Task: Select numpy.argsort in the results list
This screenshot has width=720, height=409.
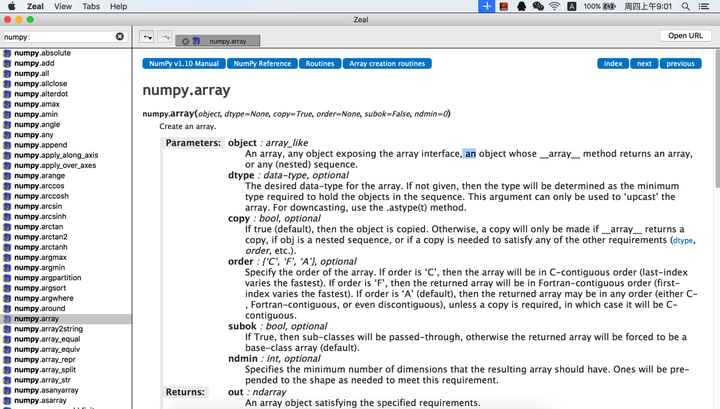Action: pos(66,288)
